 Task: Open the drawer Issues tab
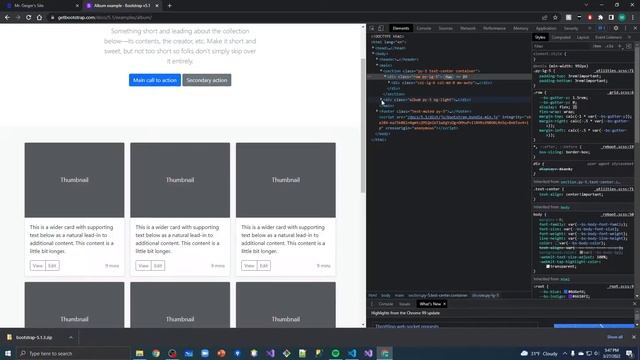click(x=404, y=304)
